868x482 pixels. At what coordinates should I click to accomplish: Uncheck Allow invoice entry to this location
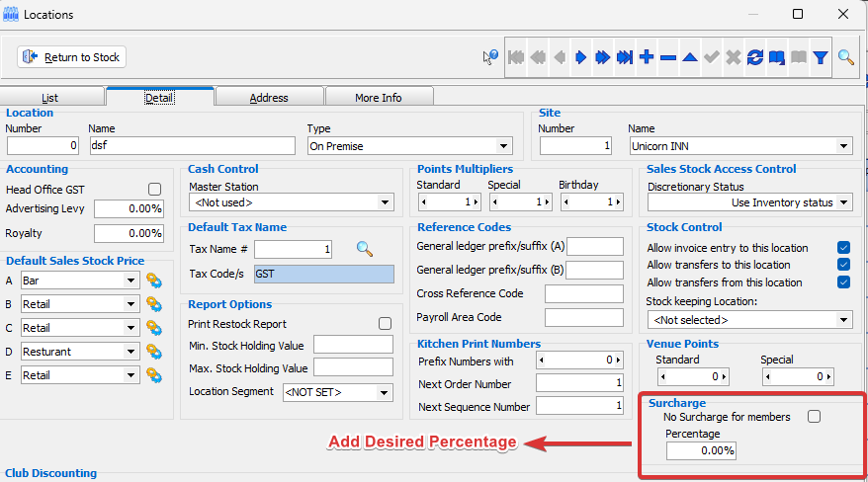(843, 248)
